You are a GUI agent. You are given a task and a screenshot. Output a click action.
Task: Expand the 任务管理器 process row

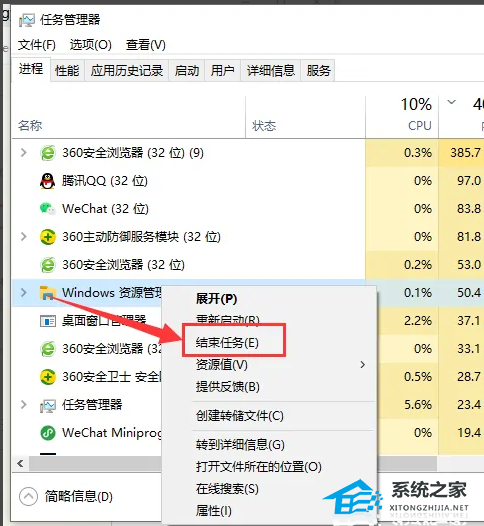(23, 405)
